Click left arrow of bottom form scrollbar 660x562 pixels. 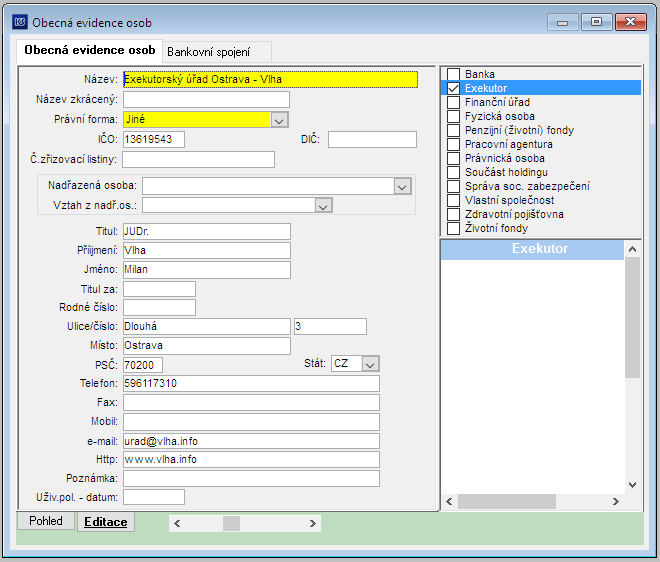coord(177,523)
